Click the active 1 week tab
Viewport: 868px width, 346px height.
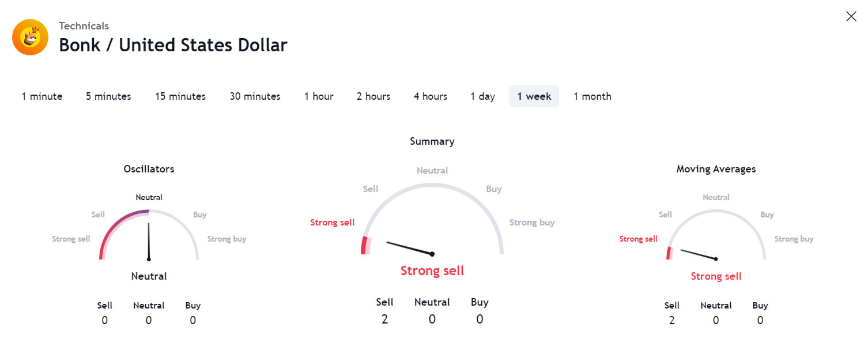pos(534,96)
